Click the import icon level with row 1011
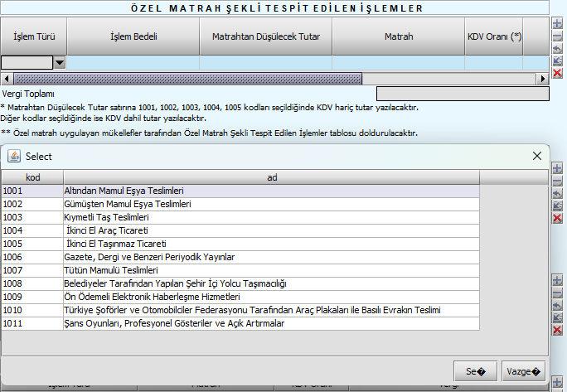This screenshot has width=567, height=392. pos(557,317)
